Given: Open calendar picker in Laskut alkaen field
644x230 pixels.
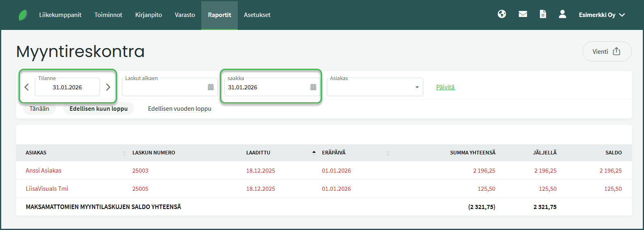Looking at the screenshot, I should point(211,87).
